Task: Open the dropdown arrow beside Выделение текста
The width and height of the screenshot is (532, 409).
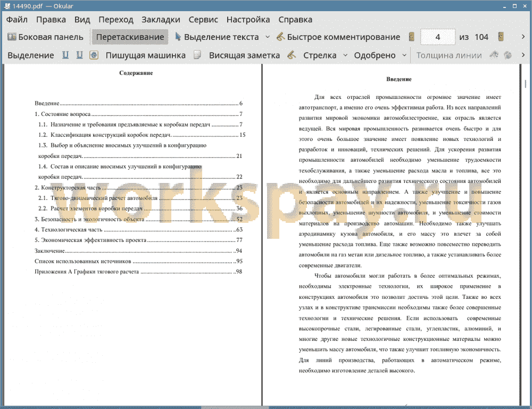Action: click(x=268, y=37)
